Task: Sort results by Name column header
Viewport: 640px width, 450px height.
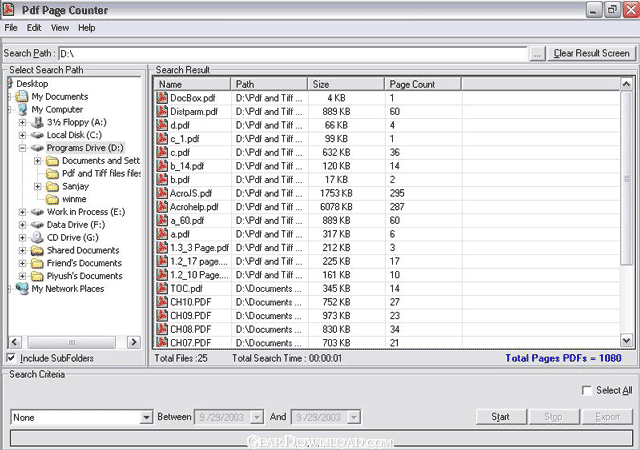Action: click(192, 84)
